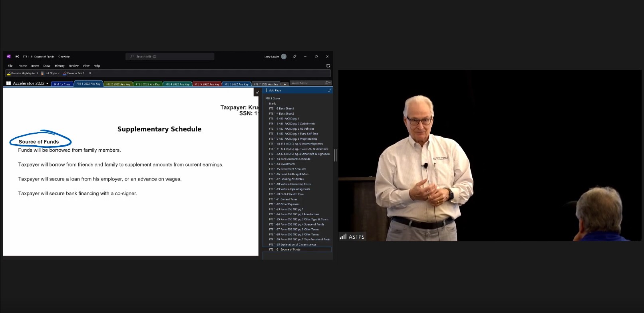Switch to FTE 2 2022 Ans Key tab
The height and width of the screenshot is (313, 644).
point(118,84)
